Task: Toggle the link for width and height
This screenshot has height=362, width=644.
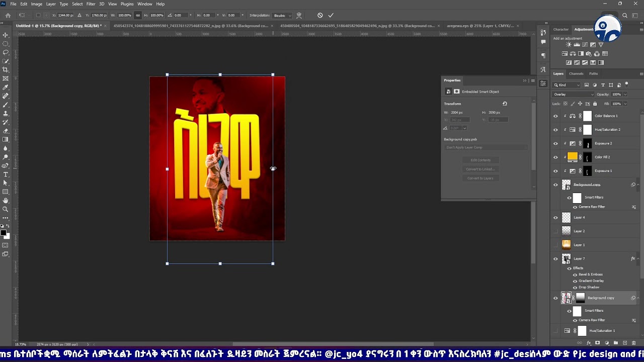Action: [138, 15]
